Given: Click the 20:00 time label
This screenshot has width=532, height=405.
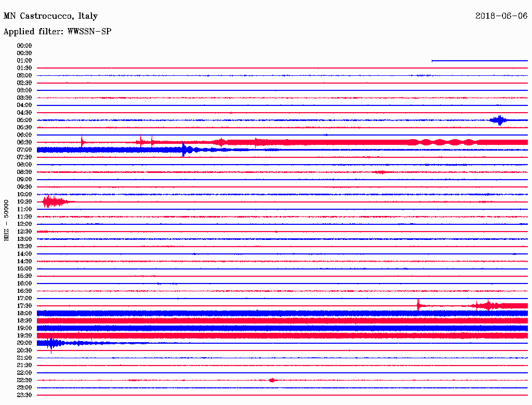Looking at the screenshot, I should click(x=24, y=343).
